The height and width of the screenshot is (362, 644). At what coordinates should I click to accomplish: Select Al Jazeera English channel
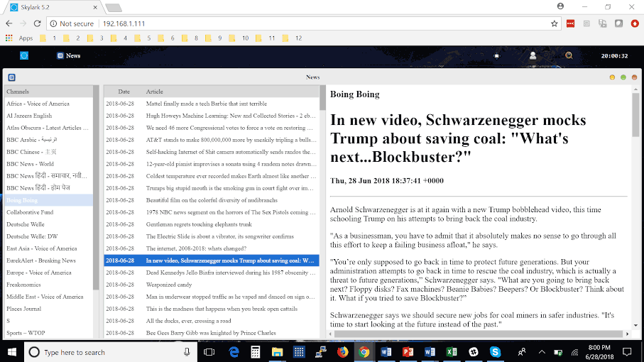pyautogui.click(x=48, y=116)
